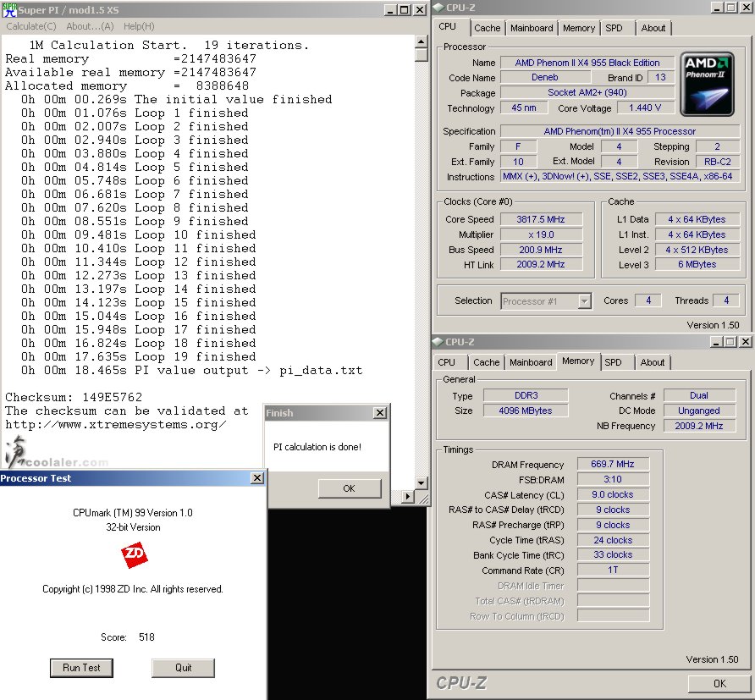Minimize the top CPU-Z window
Viewport: 755px width, 700px height.
[x=717, y=8]
